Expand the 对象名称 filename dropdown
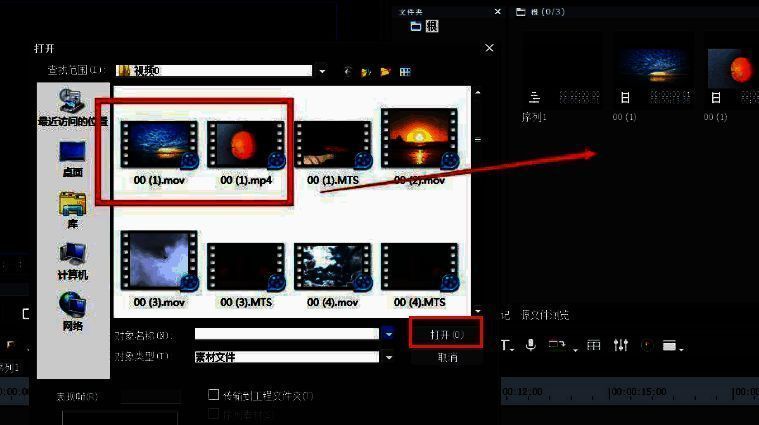This screenshot has width=759, height=425. (x=388, y=333)
